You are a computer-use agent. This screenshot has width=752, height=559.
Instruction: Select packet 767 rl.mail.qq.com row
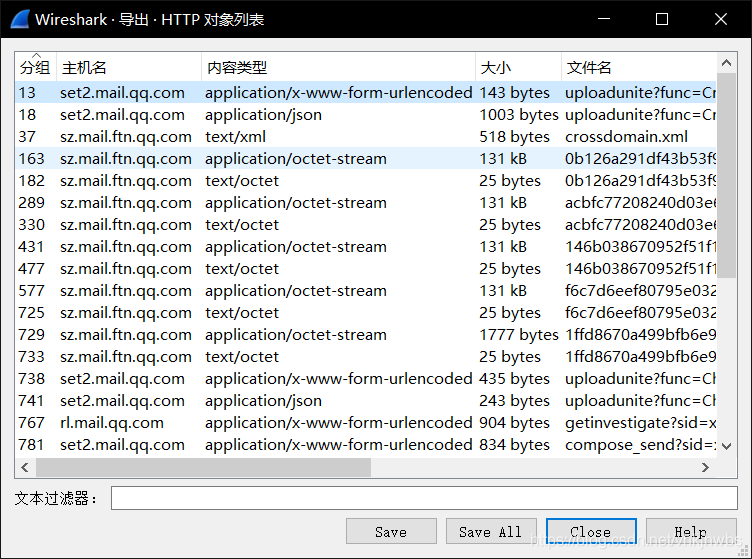[300, 423]
